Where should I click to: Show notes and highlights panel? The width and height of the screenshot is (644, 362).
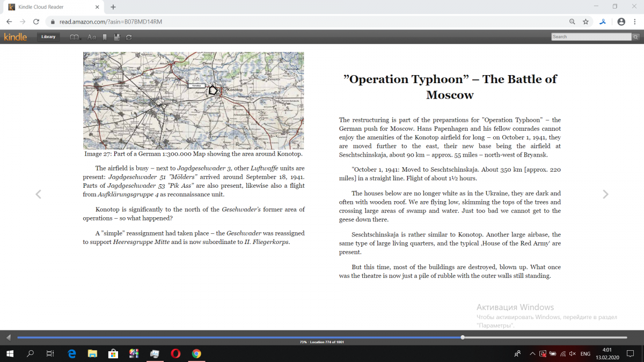pos(116,37)
